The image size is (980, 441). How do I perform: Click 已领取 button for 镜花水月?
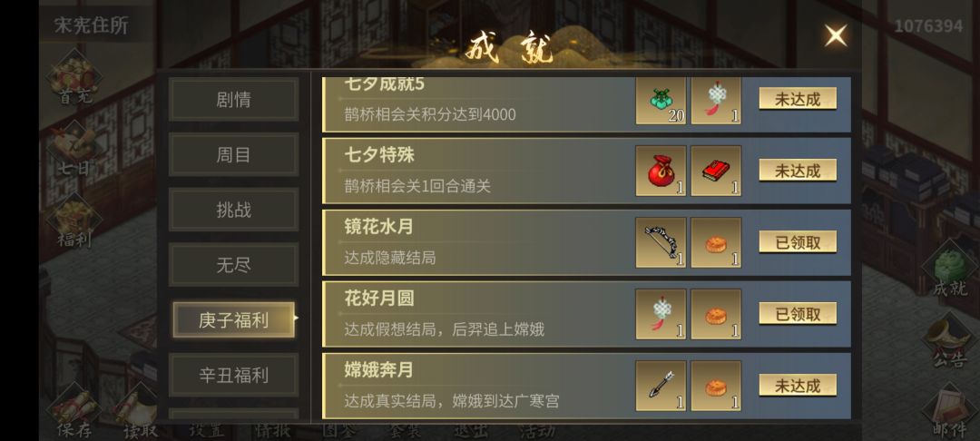click(798, 242)
